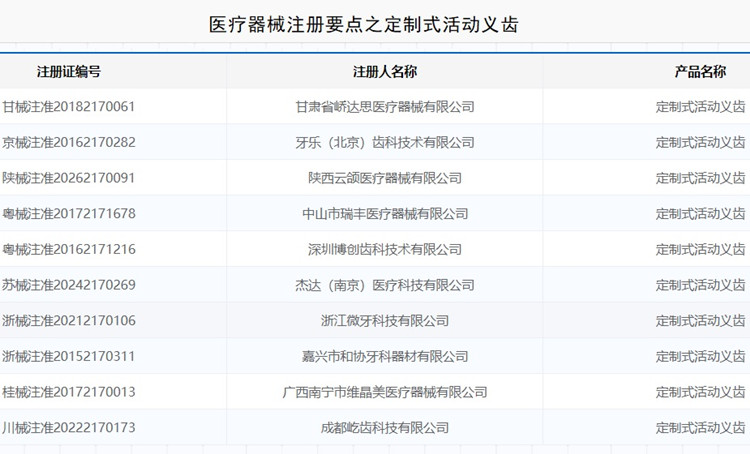Click registrant 浙江微牙科技有限公司
The width and height of the screenshot is (750, 454).
(385, 321)
